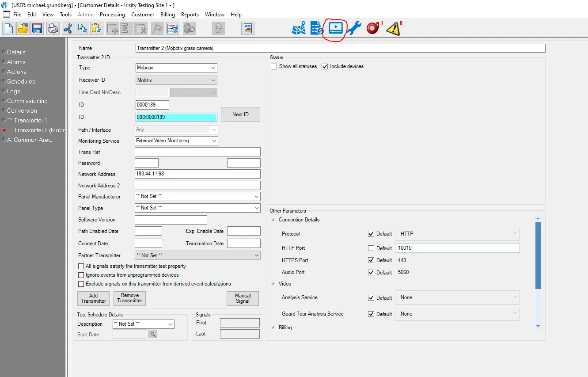Open the Tools menu
The image size is (588, 377).
coord(66,15)
